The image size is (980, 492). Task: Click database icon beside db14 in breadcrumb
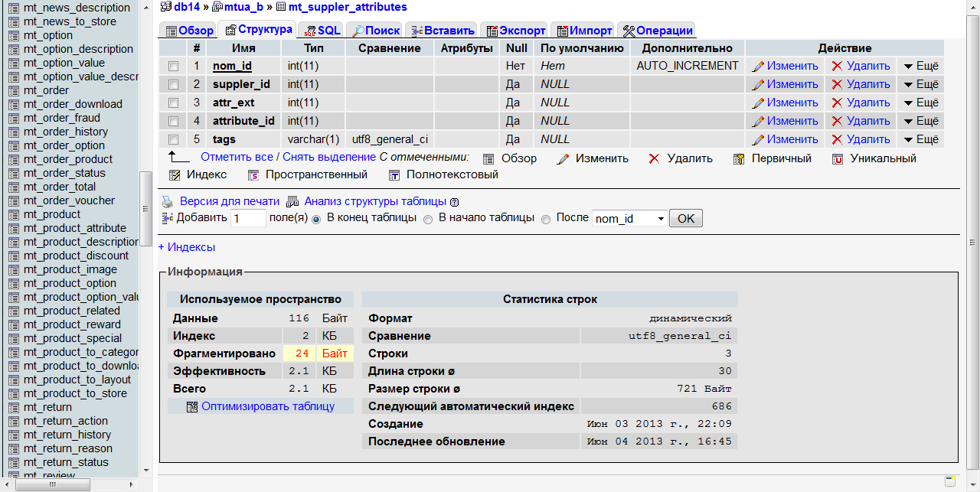coord(166,7)
